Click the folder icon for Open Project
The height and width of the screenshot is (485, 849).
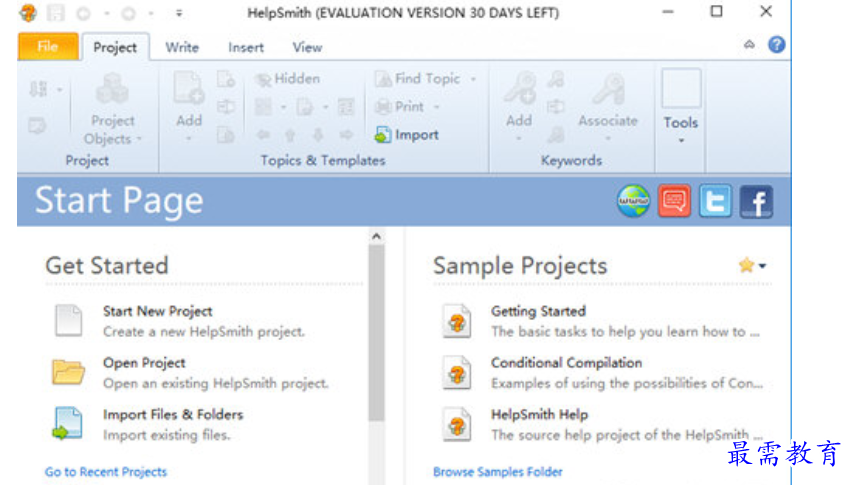click(x=68, y=372)
